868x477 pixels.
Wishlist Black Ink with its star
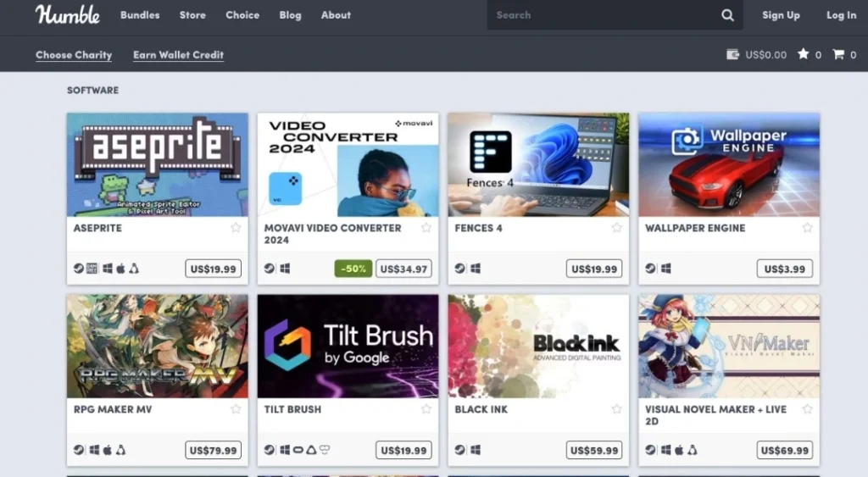617,409
